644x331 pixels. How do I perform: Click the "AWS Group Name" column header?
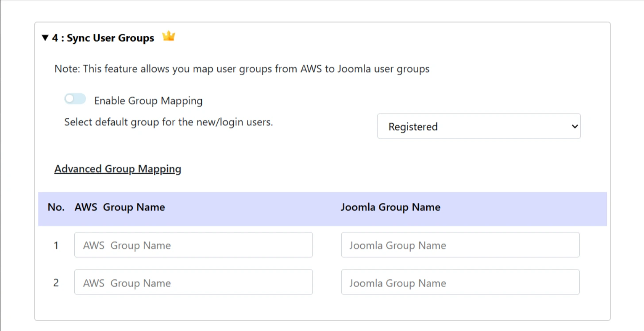(120, 207)
